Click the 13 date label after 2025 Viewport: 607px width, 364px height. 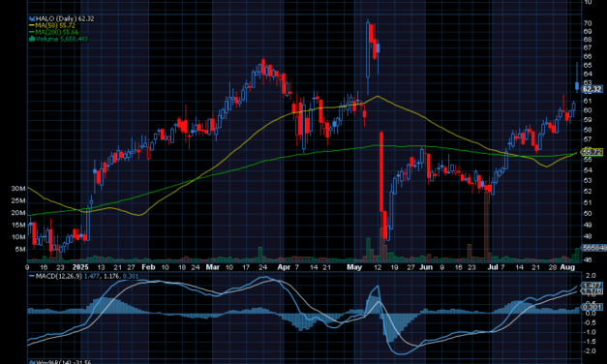tap(101, 267)
